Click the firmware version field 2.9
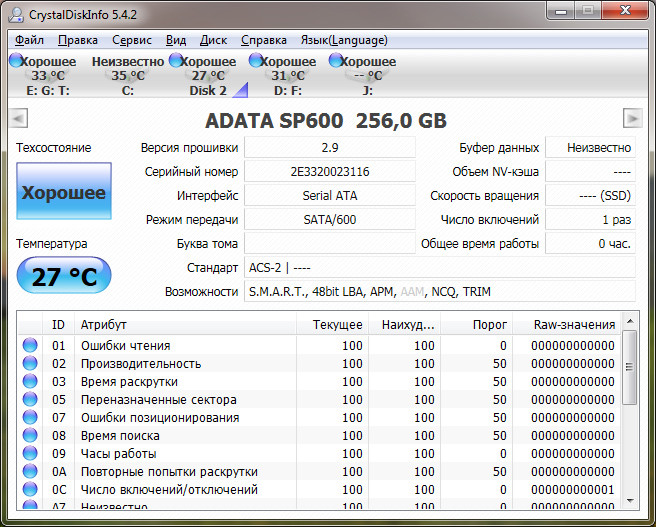The width and height of the screenshot is (656, 527). point(330,148)
